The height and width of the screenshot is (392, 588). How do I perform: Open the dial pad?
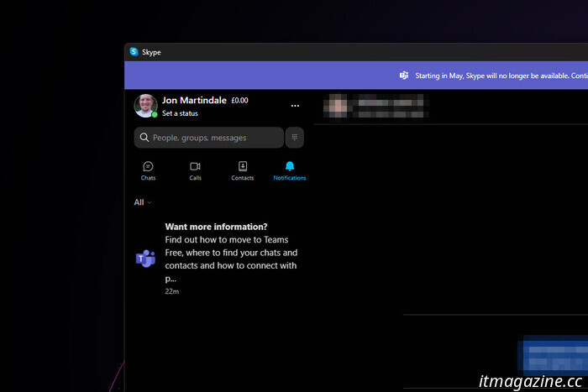(x=294, y=138)
